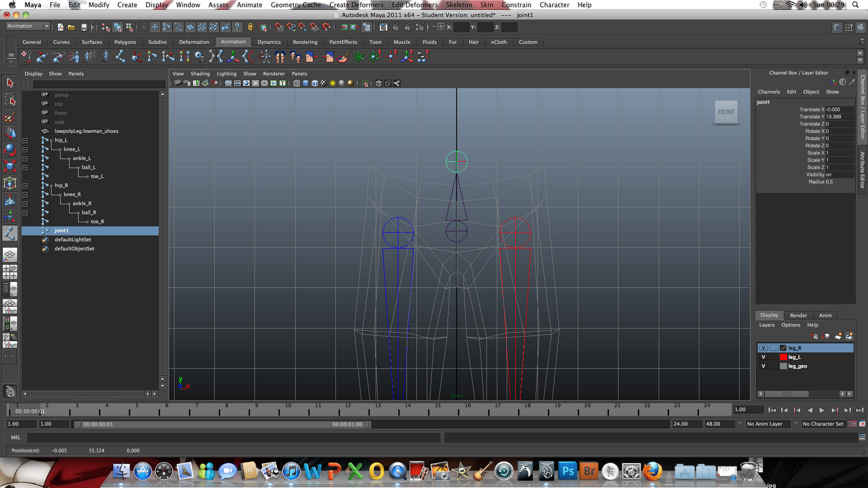
Task: Activate the Select Tool arrow in the toolbox
Action: [10, 83]
